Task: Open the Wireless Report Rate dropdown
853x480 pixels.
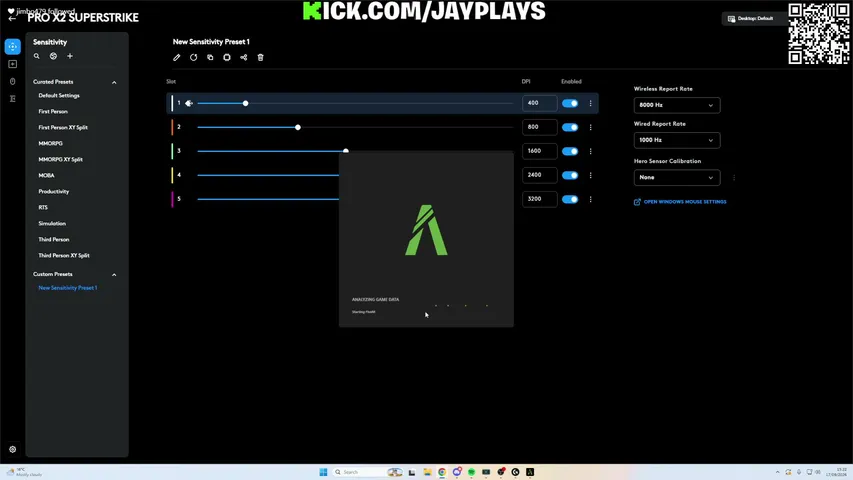Action: point(677,105)
